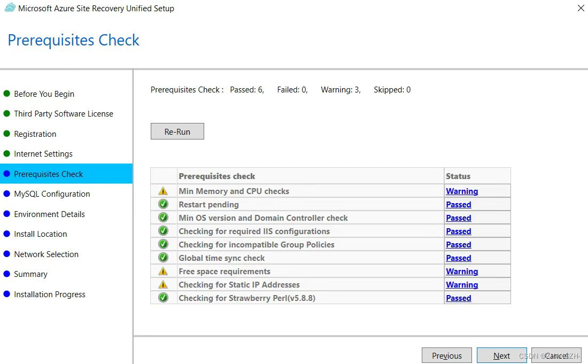Open Passed link for Global time sync check
The height and width of the screenshot is (364, 588).
459,258
